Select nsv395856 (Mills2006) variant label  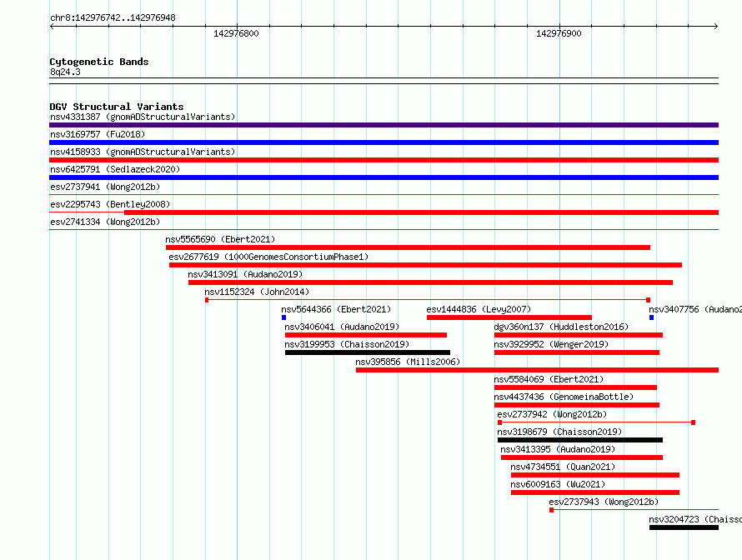click(408, 362)
